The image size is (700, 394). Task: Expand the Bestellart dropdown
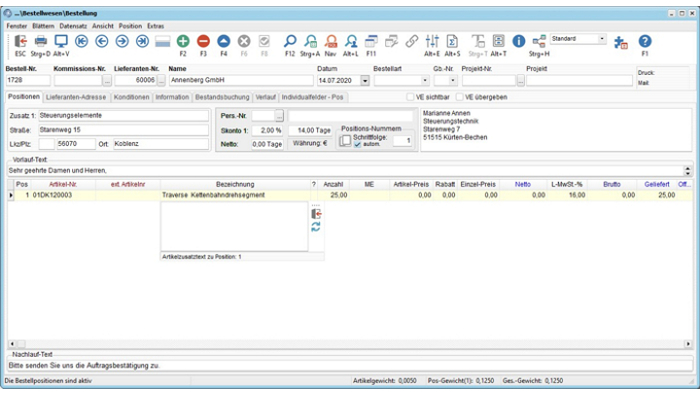pyautogui.click(x=425, y=81)
